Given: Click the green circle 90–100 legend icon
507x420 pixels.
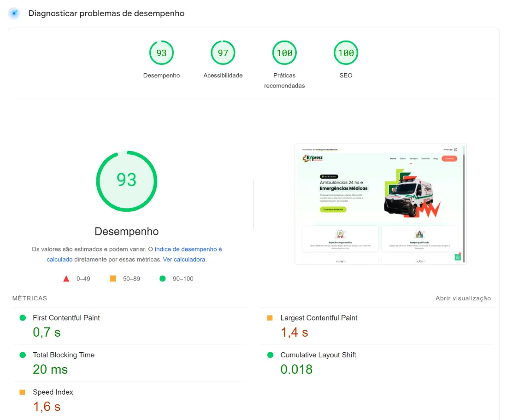Looking at the screenshot, I should click(162, 279).
